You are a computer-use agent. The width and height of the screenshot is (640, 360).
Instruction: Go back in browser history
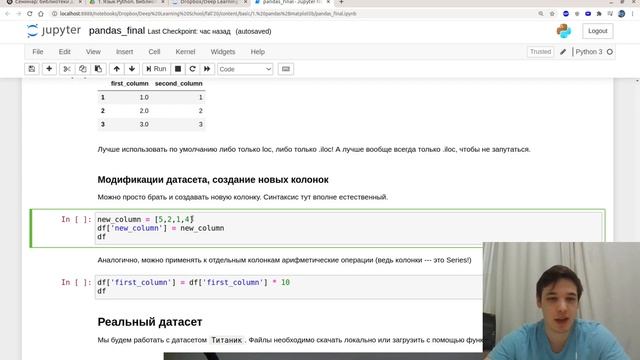[x=7, y=13]
